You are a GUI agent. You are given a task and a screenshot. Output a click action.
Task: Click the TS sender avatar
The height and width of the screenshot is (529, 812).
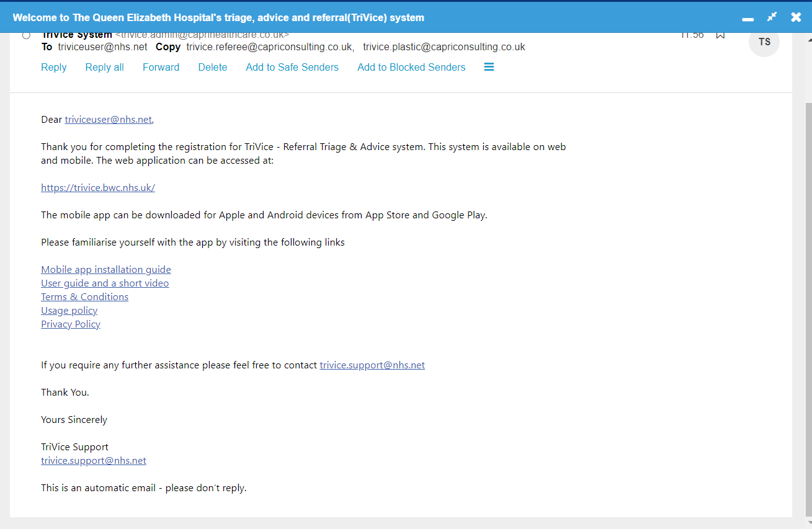pyautogui.click(x=764, y=42)
